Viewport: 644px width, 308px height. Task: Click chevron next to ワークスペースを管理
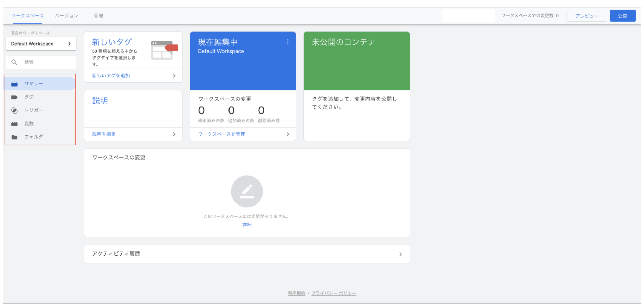pyautogui.click(x=288, y=134)
